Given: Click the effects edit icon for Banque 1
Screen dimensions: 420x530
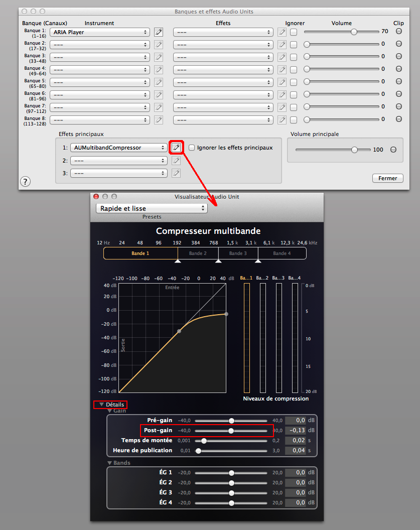Looking at the screenshot, I should [x=282, y=32].
